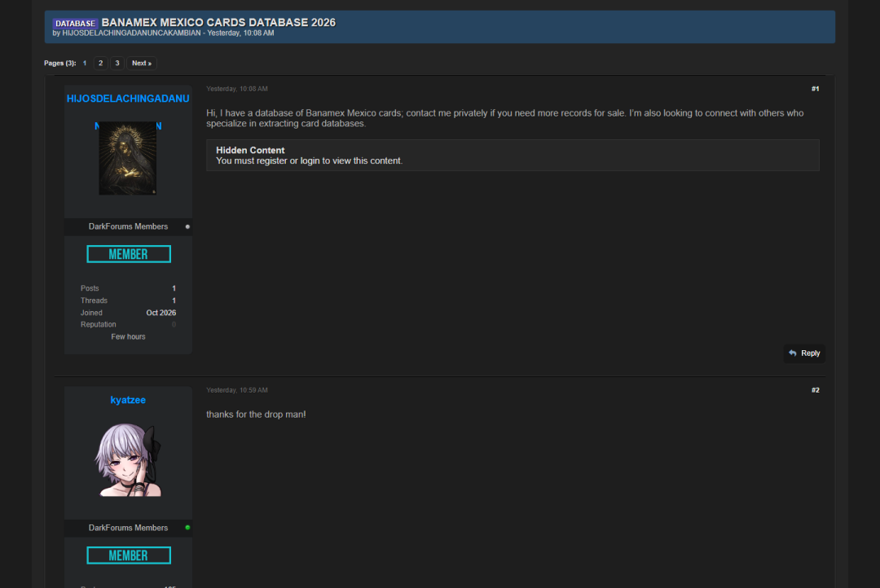Go to page 3 of the thread
The image size is (880, 588).
(x=117, y=63)
